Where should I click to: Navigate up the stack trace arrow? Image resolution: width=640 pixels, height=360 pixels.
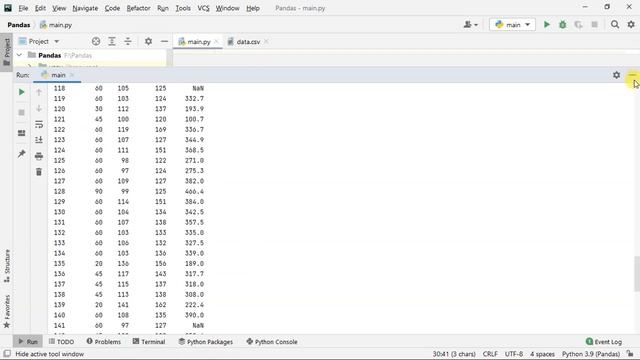pos(39,92)
